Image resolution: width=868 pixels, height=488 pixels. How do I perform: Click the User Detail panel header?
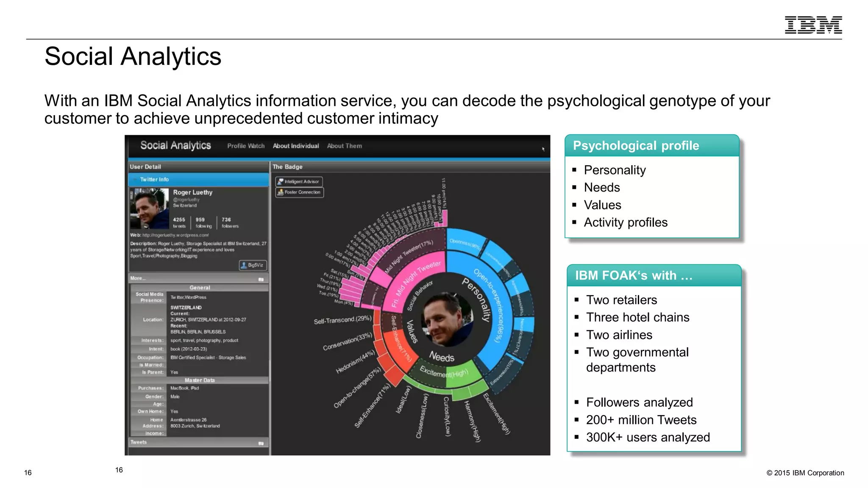point(198,167)
